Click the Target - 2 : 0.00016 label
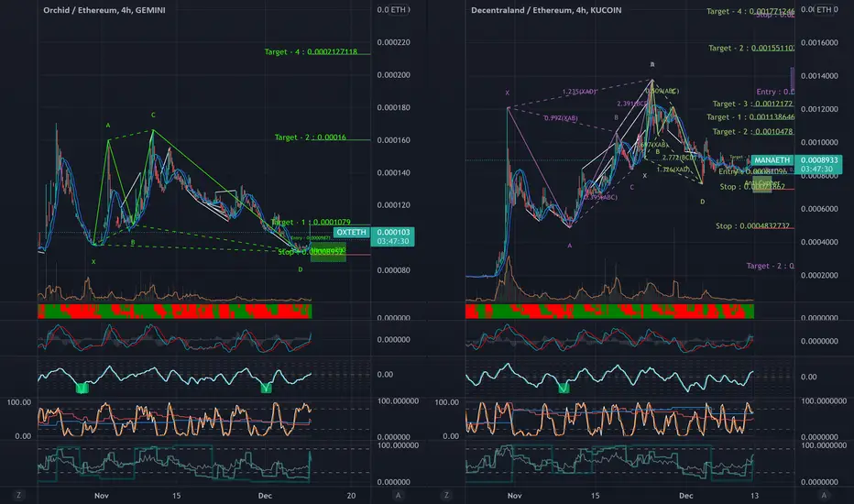Image resolution: width=854 pixels, height=504 pixels. (310, 137)
